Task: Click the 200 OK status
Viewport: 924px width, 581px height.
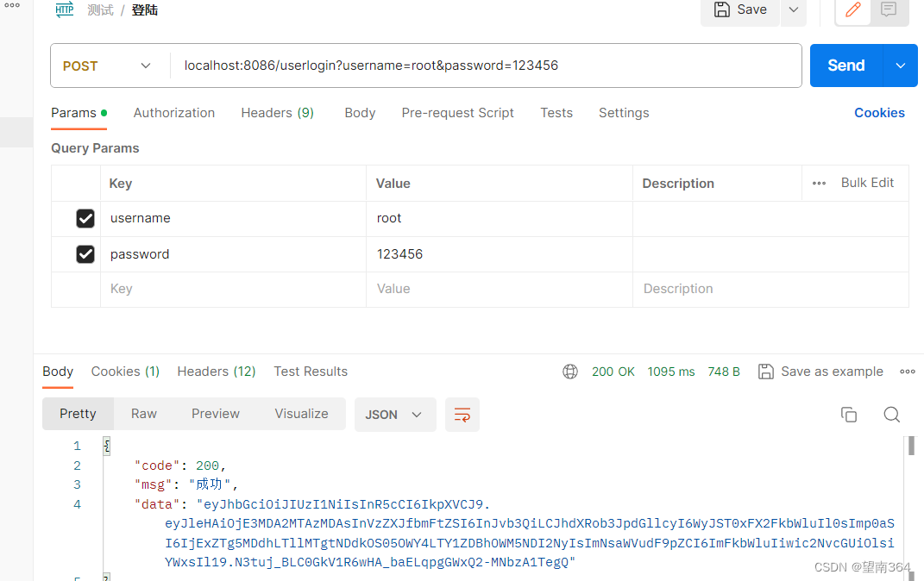Action: [613, 372]
